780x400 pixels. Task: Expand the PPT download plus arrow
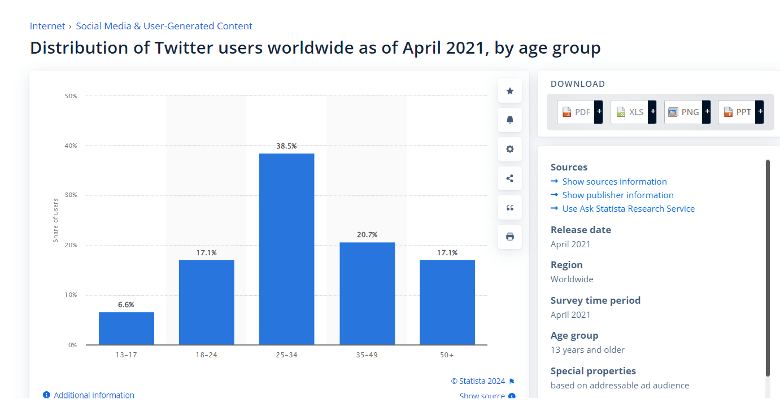pos(760,112)
